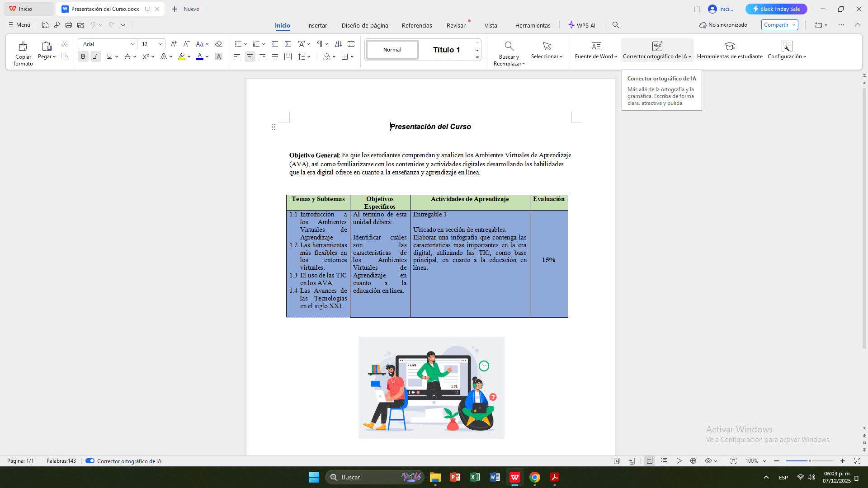868x488 pixels.
Task: Open the Arial font name dropdown
Action: pos(133,44)
